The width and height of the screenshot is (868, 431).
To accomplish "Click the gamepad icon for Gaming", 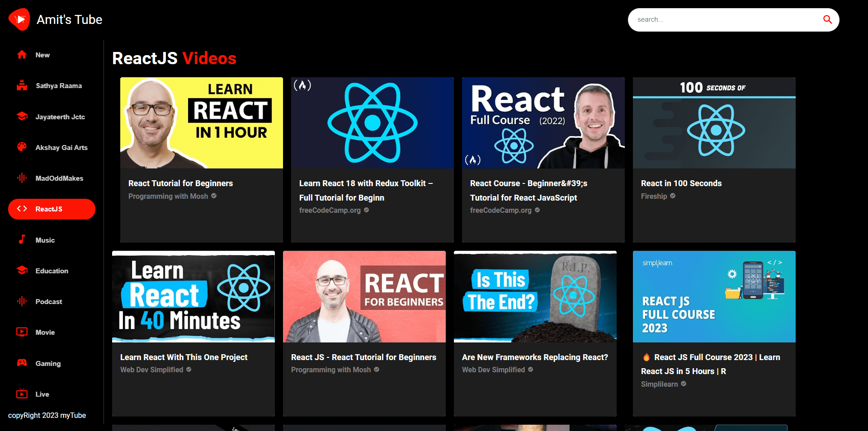I will tap(22, 363).
